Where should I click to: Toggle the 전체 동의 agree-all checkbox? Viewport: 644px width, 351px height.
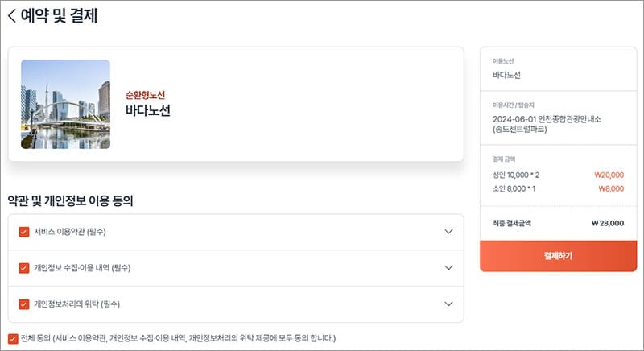click(x=13, y=338)
